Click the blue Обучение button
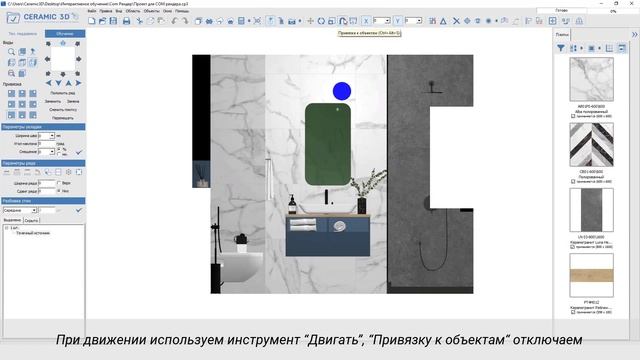The width and height of the screenshot is (640, 360). pos(65,33)
